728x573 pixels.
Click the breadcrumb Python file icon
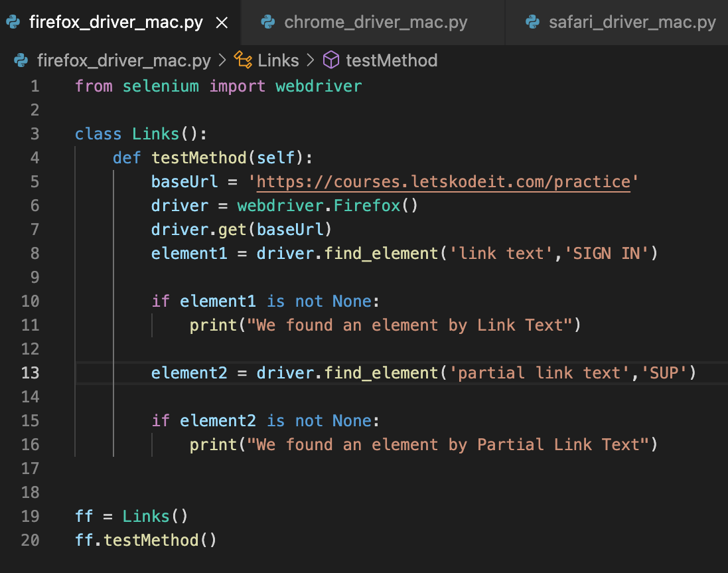(x=21, y=61)
